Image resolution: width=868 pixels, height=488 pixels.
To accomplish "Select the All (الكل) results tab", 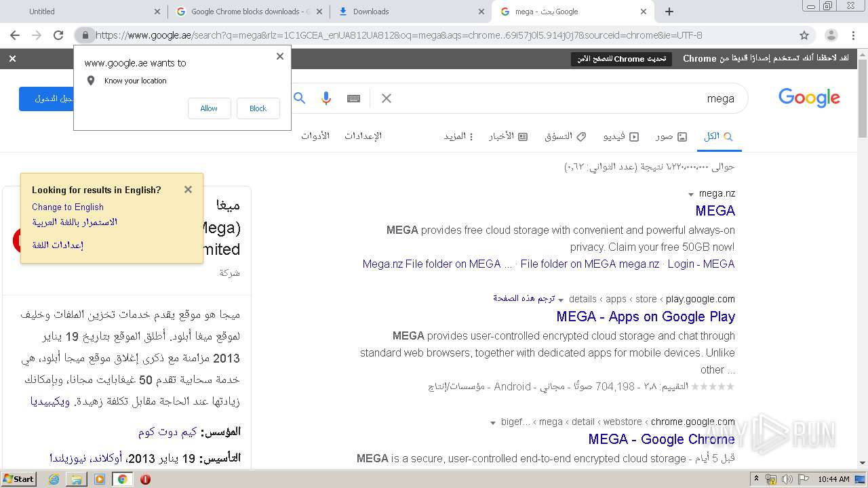I will pyautogui.click(x=718, y=136).
